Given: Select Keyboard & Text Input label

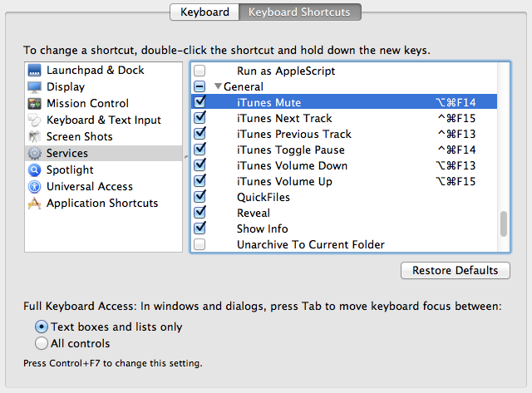Looking at the screenshot, I should [x=103, y=120].
